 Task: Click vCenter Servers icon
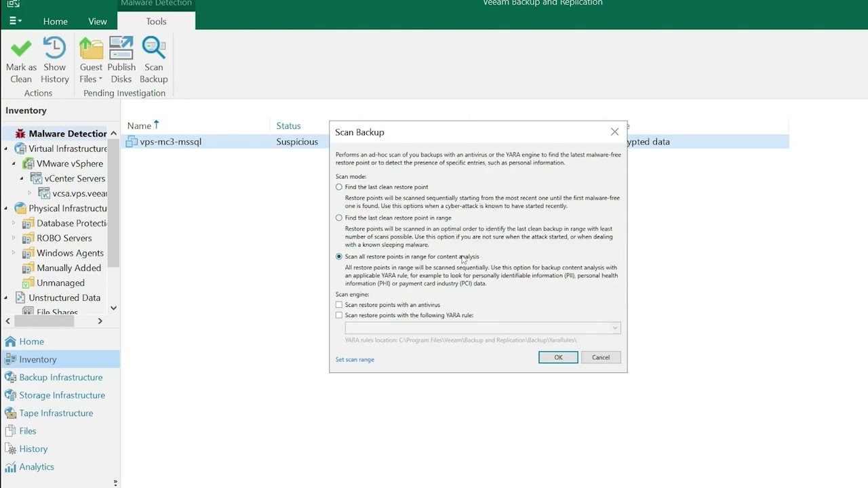36,178
